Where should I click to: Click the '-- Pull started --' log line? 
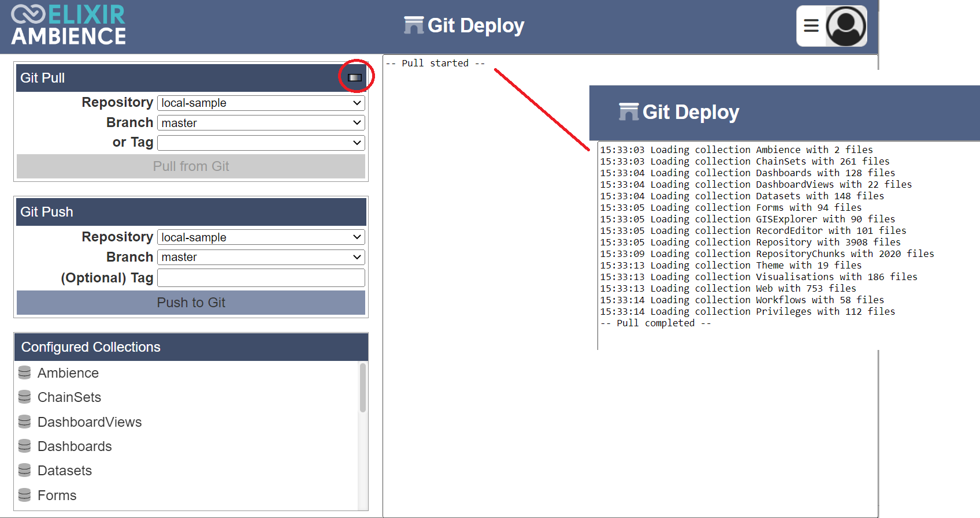(435, 63)
